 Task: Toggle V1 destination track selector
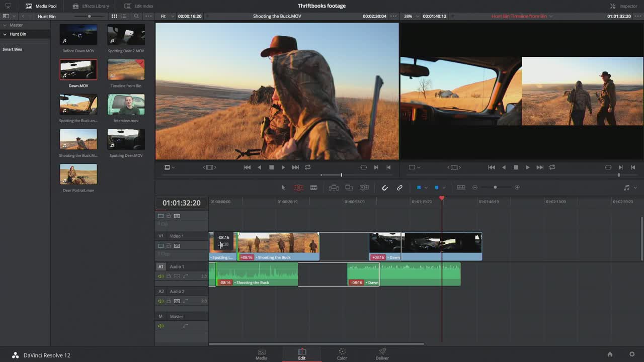click(x=161, y=236)
